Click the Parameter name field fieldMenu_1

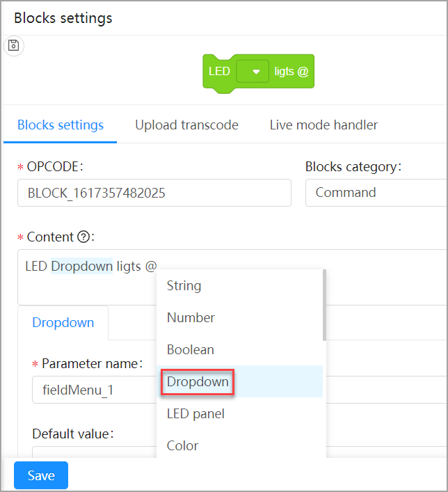94,390
